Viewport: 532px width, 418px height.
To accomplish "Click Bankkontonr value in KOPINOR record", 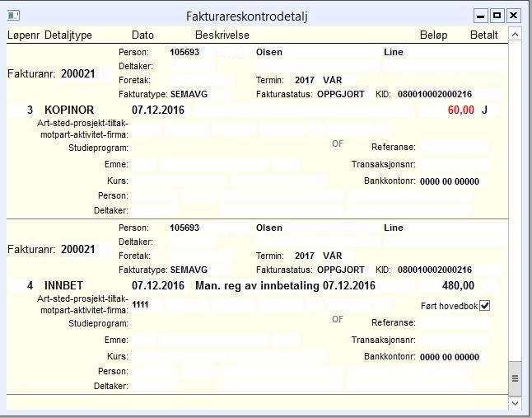I will [x=450, y=181].
